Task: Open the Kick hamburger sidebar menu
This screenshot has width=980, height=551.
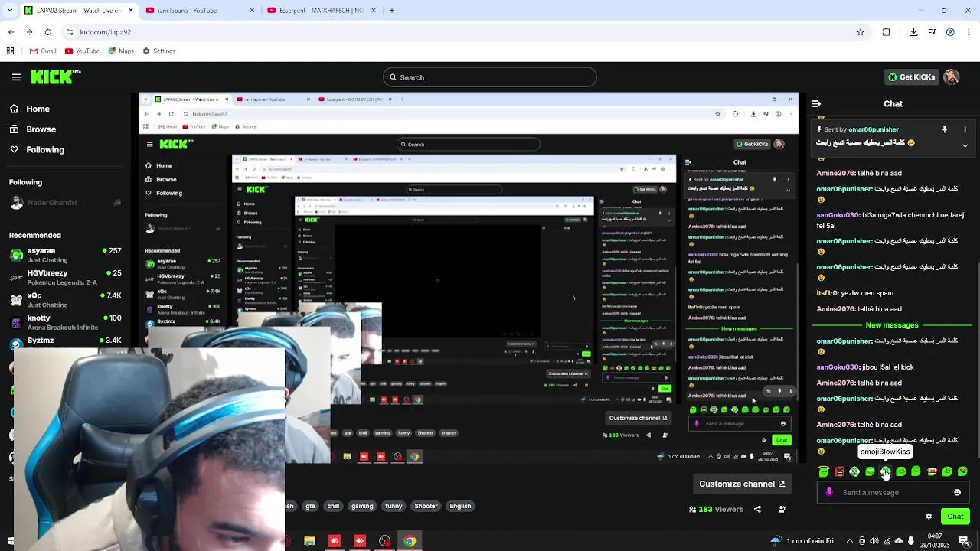Action: click(16, 77)
